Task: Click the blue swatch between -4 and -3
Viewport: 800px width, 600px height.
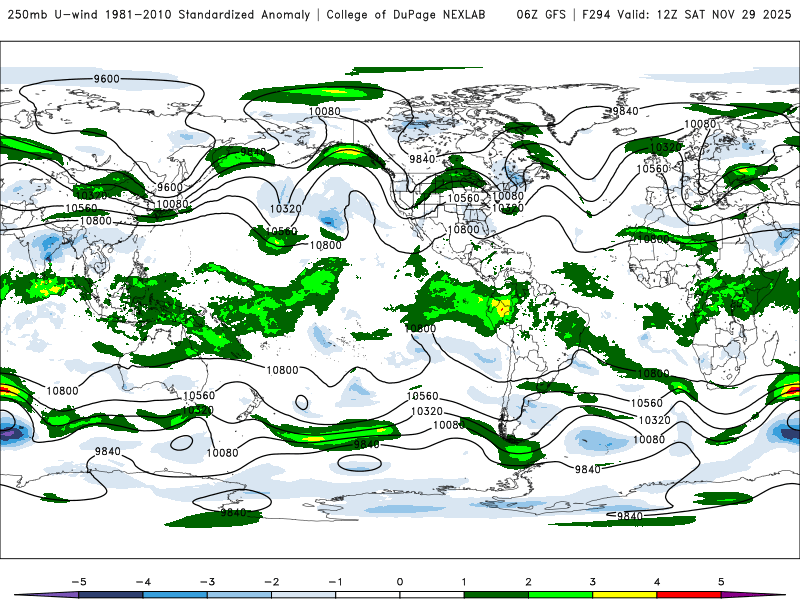Action: 175,595
